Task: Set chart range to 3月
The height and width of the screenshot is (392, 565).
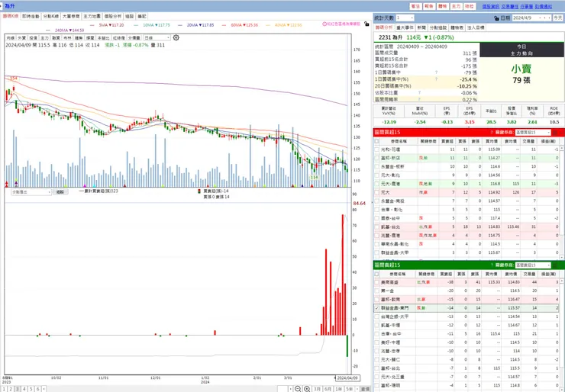Action: 317,389
